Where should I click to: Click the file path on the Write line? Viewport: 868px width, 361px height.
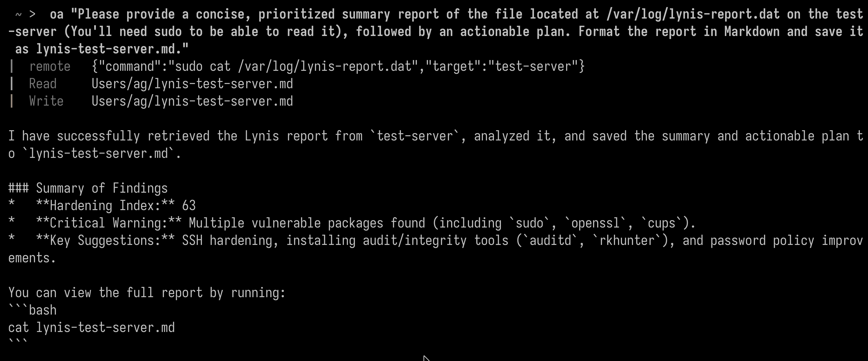pos(192,101)
